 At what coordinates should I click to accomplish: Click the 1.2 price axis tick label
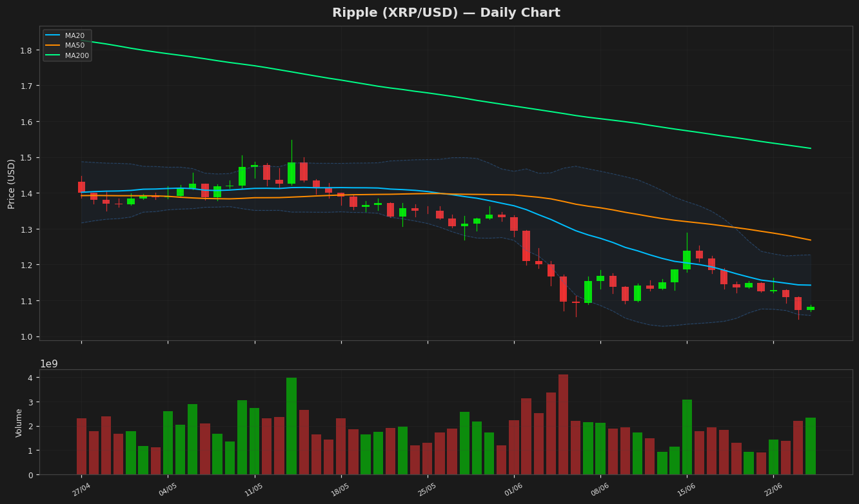26,265
